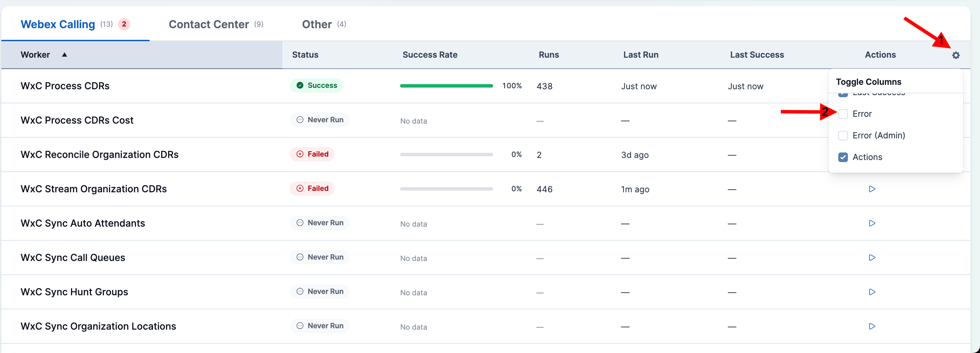Sort by the Runs column header
This screenshot has width=980, height=353.
point(549,55)
